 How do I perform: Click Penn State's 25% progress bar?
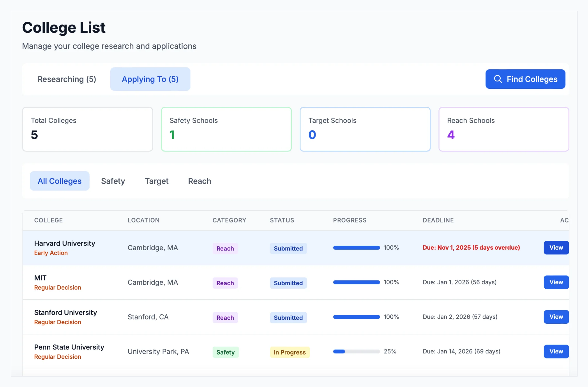coord(356,351)
